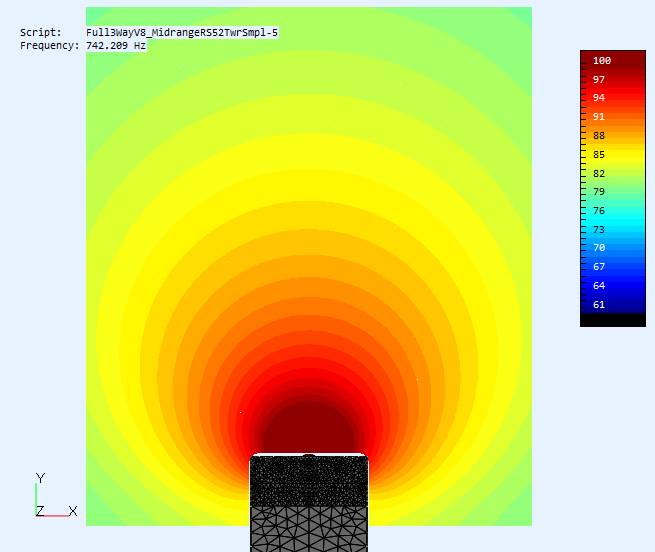
Task: Select the 91 mark on the color legend
Action: (599, 116)
